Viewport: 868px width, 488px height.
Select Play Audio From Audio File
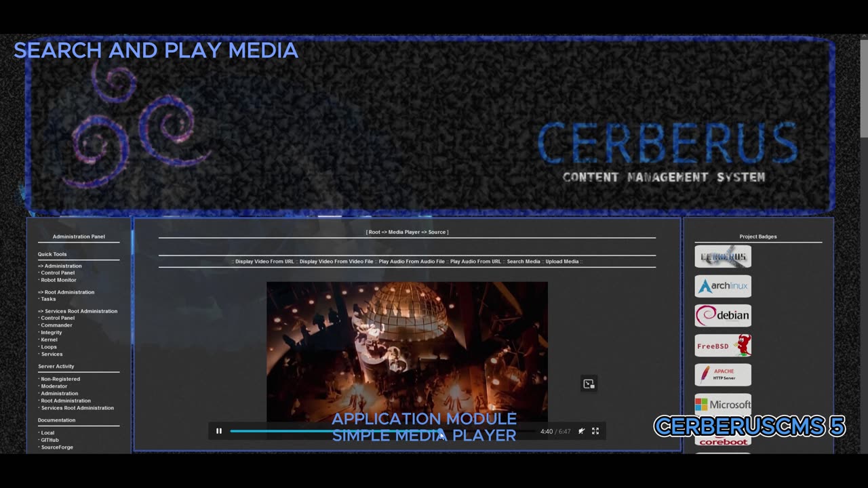coord(412,262)
